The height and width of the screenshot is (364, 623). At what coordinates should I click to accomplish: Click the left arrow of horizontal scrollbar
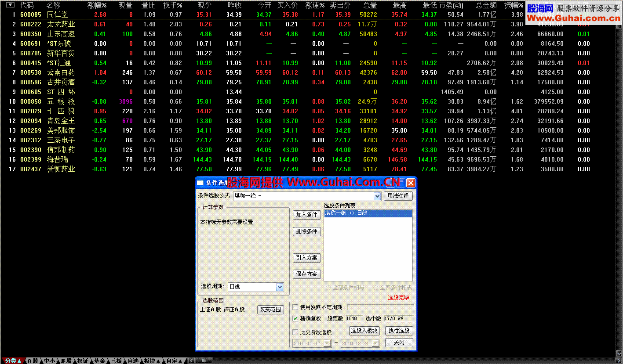(191, 360)
